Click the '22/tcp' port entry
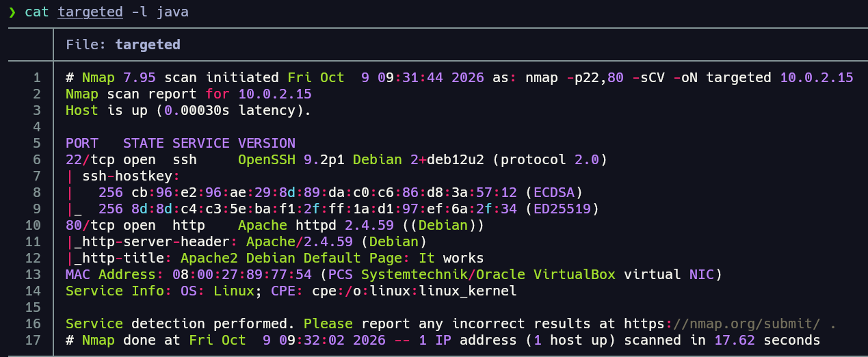Viewport: 868px width, 357px height. [90, 159]
